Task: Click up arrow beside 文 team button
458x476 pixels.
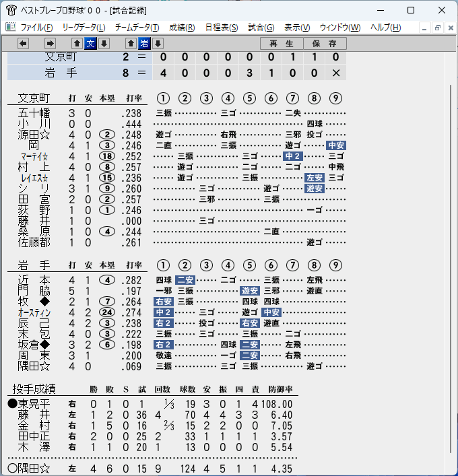Action: click(77, 44)
